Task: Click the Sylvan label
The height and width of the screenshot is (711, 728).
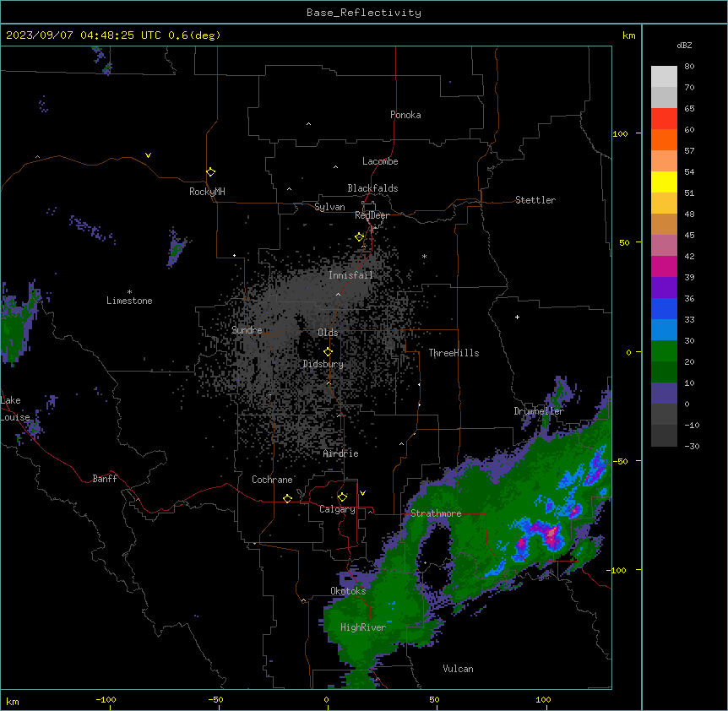Action: [x=329, y=207]
